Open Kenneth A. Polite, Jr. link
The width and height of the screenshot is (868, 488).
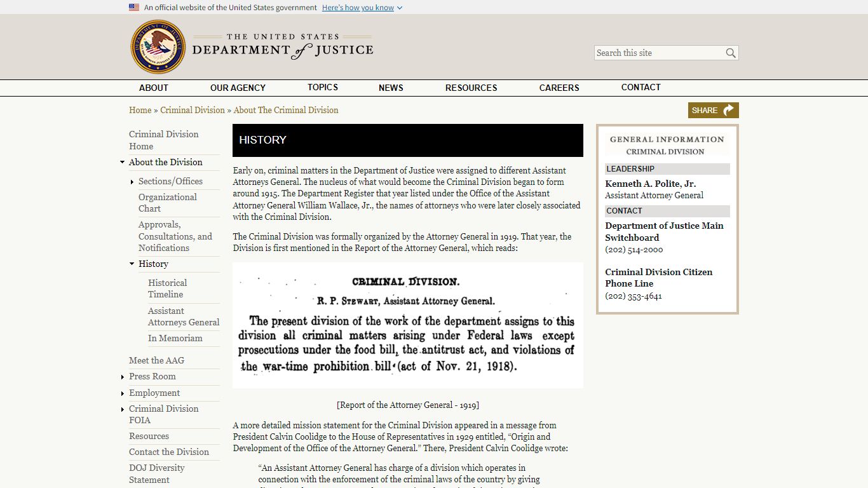(651, 184)
